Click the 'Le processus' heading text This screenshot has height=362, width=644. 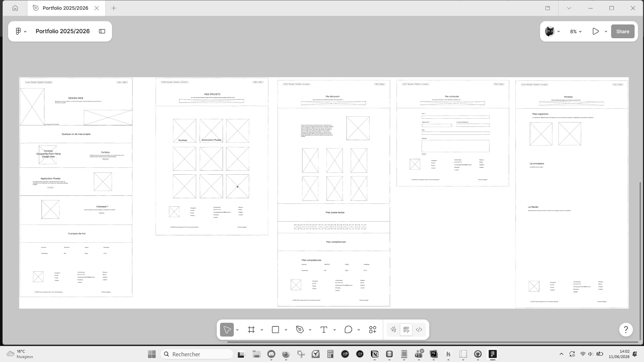point(537,164)
